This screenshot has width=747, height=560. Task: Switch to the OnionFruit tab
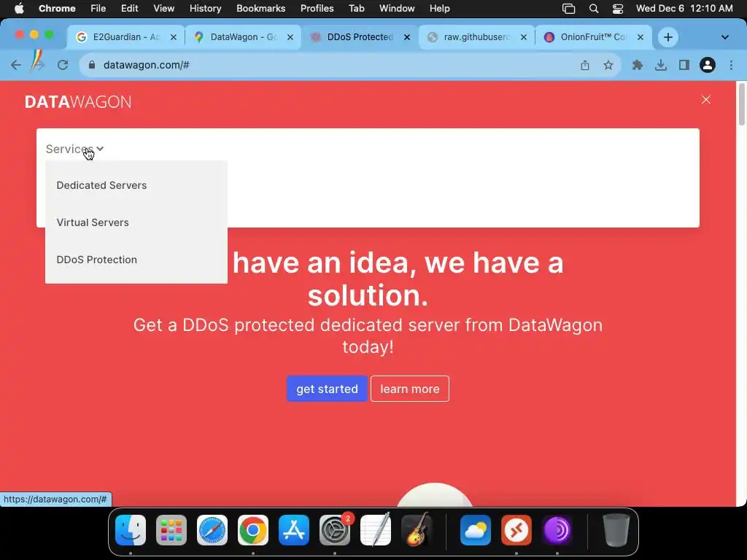593,37
